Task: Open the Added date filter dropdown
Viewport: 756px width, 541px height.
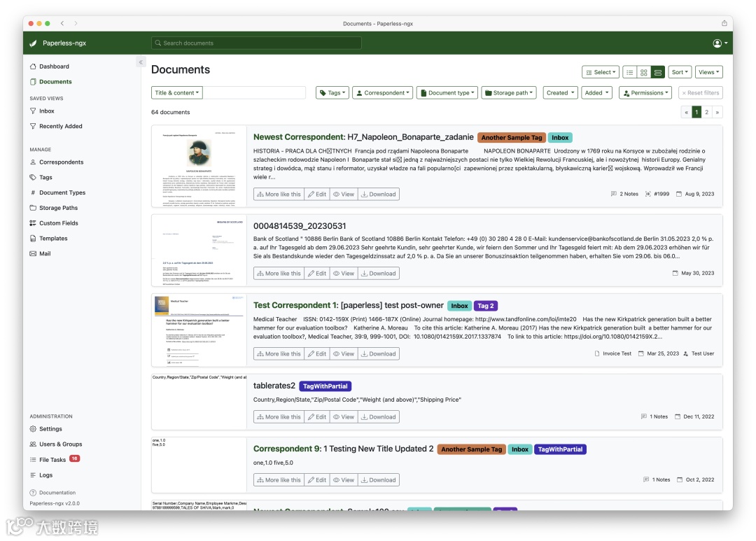Action: click(x=596, y=93)
